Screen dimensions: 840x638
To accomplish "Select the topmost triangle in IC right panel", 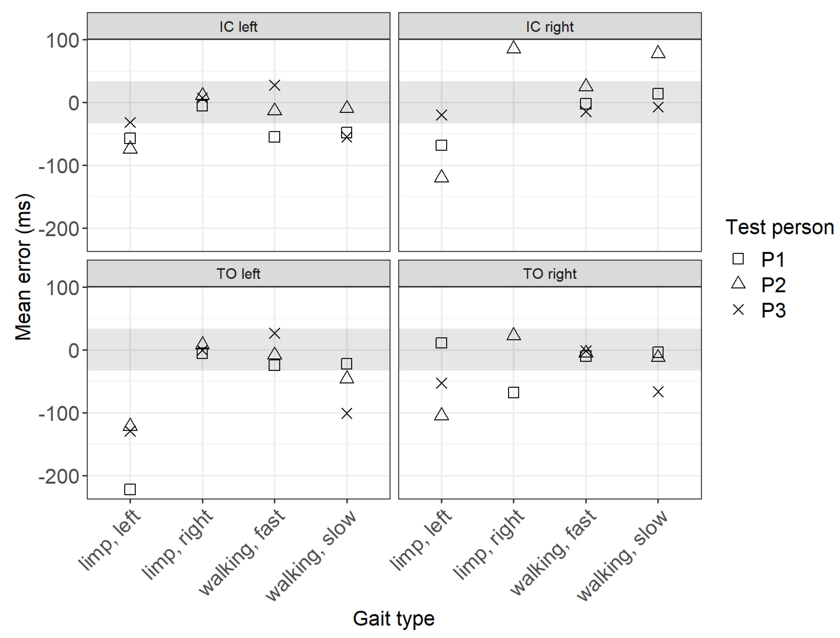I will tap(513, 47).
